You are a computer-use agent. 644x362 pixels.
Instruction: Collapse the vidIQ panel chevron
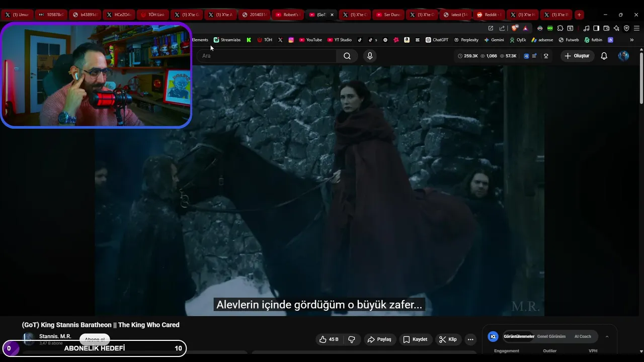607,336
